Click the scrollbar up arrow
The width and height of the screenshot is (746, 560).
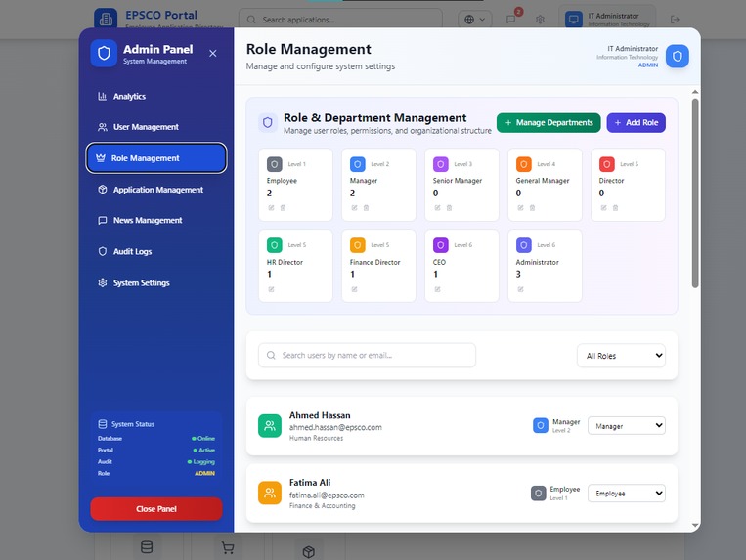click(x=695, y=91)
